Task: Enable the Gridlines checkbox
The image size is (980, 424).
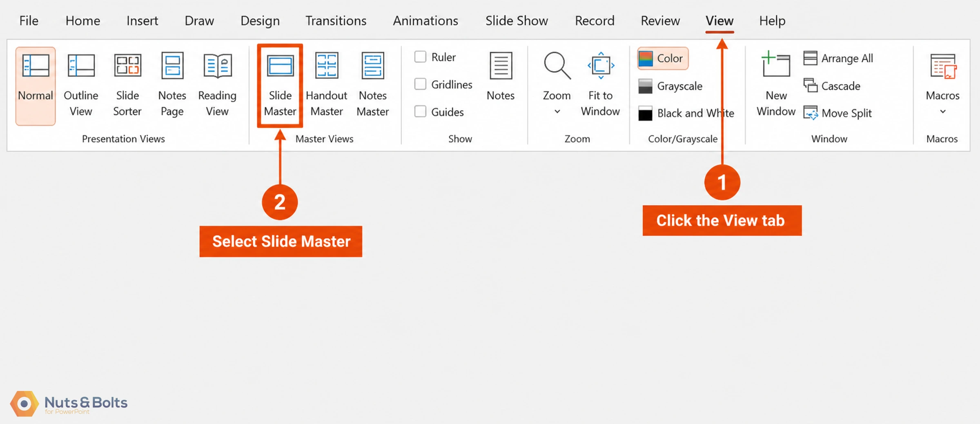Action: click(x=420, y=84)
